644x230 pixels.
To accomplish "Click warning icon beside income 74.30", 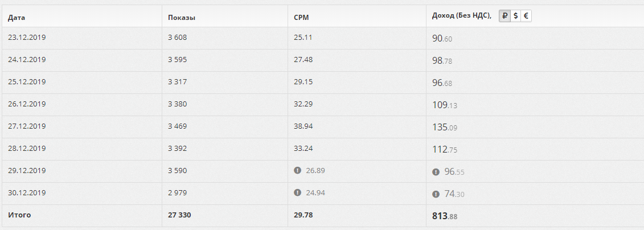I will pyautogui.click(x=436, y=194).
